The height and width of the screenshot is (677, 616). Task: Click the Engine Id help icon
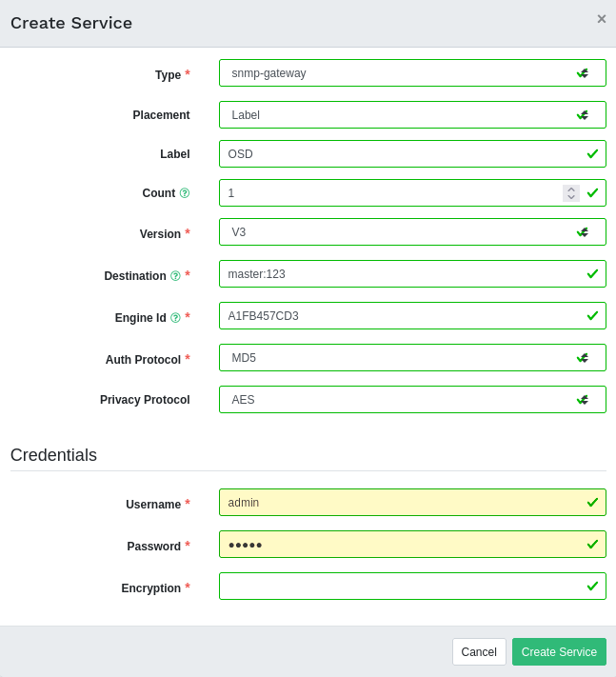click(x=175, y=318)
